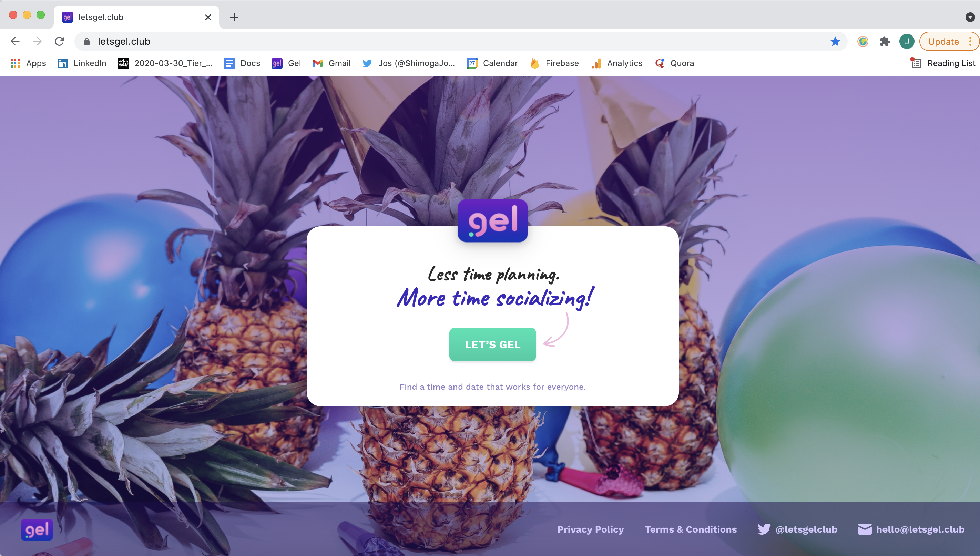The height and width of the screenshot is (556, 980).
Task: Expand the tab search dropdown arrow
Action: (x=970, y=17)
